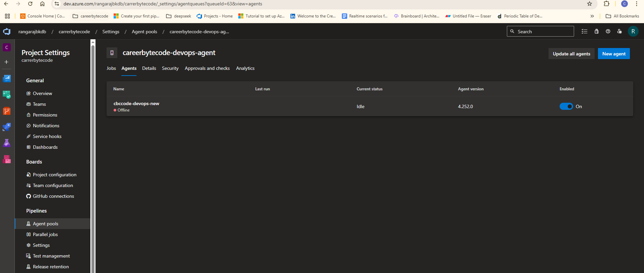Open GitHub connections settings
The image size is (644, 273).
coord(53,196)
